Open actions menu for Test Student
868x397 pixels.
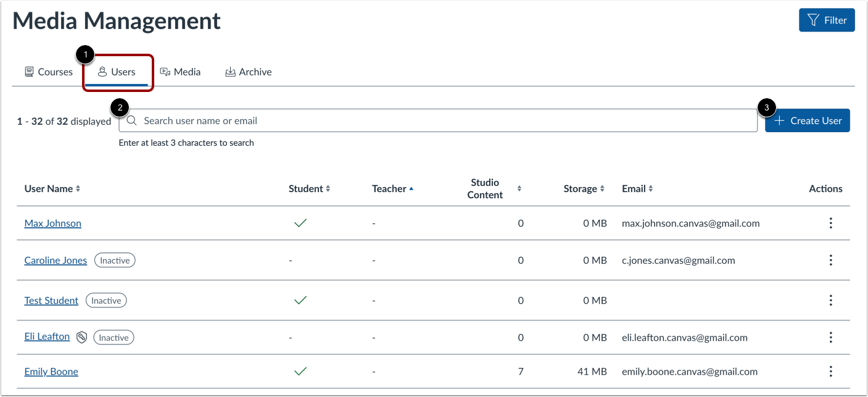click(x=831, y=301)
